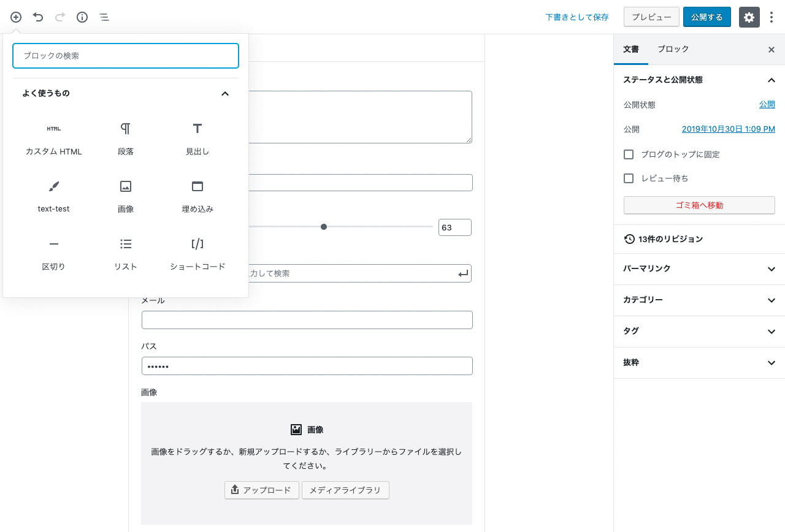The height and width of the screenshot is (532, 785).
Task: Open editor settings with the gear icon
Action: click(x=749, y=17)
